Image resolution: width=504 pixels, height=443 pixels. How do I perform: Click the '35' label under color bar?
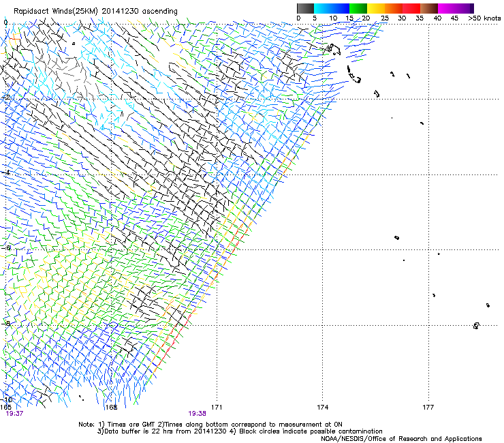tap(420, 18)
